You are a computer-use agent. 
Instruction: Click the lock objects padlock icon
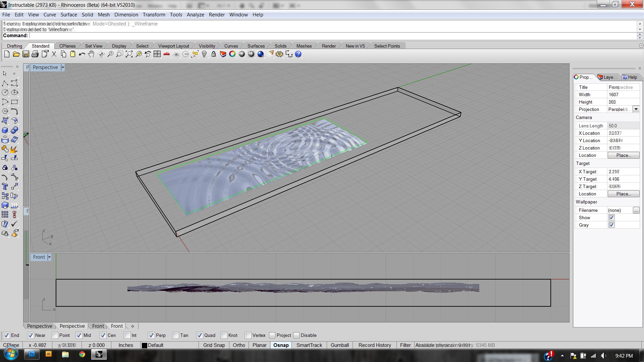214,54
